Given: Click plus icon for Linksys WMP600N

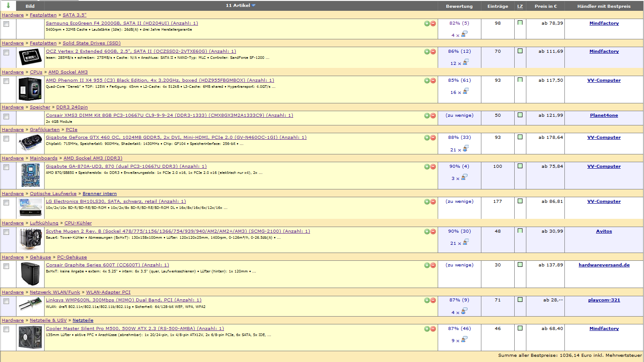Looking at the screenshot, I should (x=427, y=300).
